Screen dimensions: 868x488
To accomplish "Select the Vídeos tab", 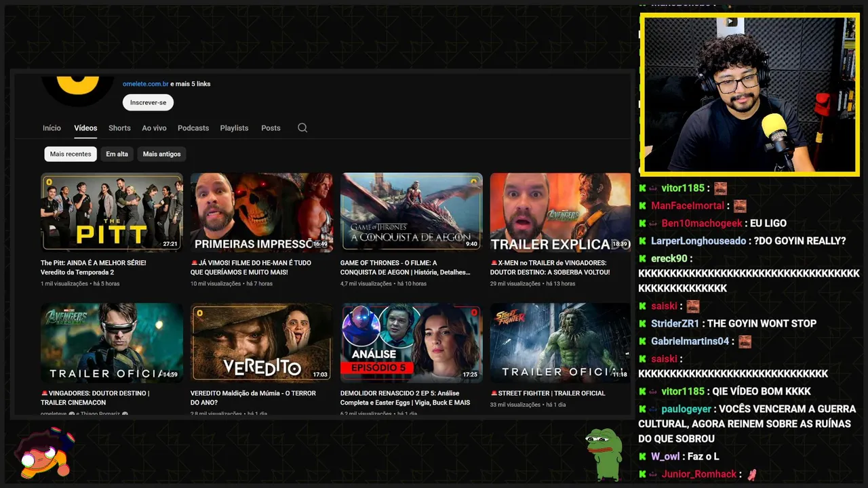I will point(85,127).
